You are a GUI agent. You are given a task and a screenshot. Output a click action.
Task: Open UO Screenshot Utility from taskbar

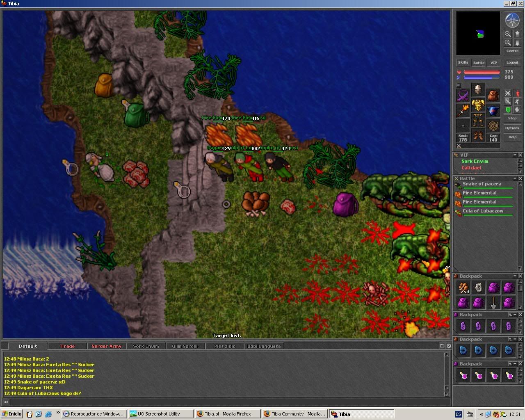[161, 414]
